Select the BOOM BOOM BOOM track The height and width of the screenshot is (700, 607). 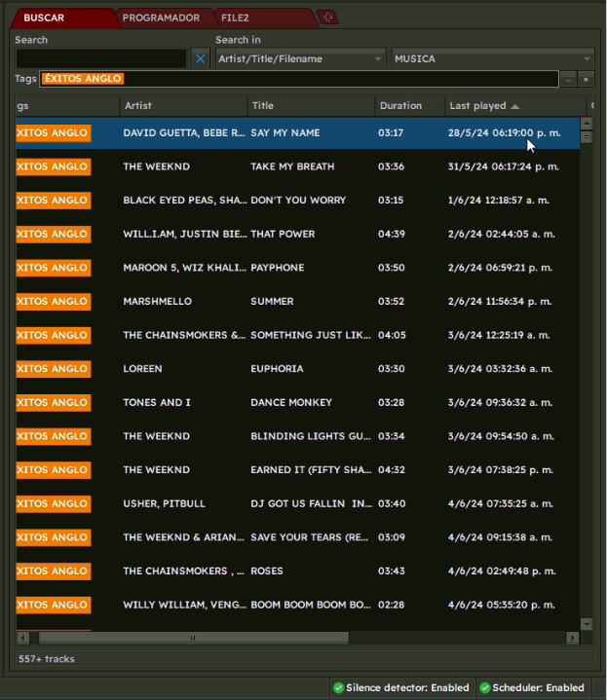(x=311, y=605)
